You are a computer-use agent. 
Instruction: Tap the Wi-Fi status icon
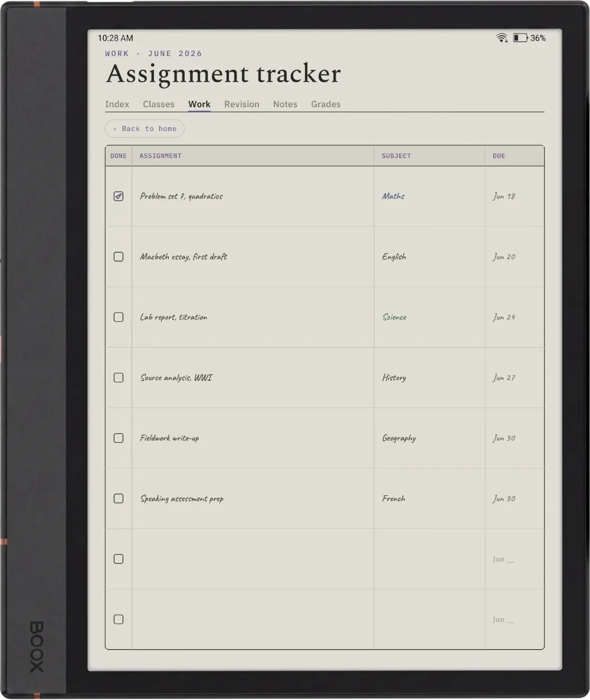(x=501, y=38)
